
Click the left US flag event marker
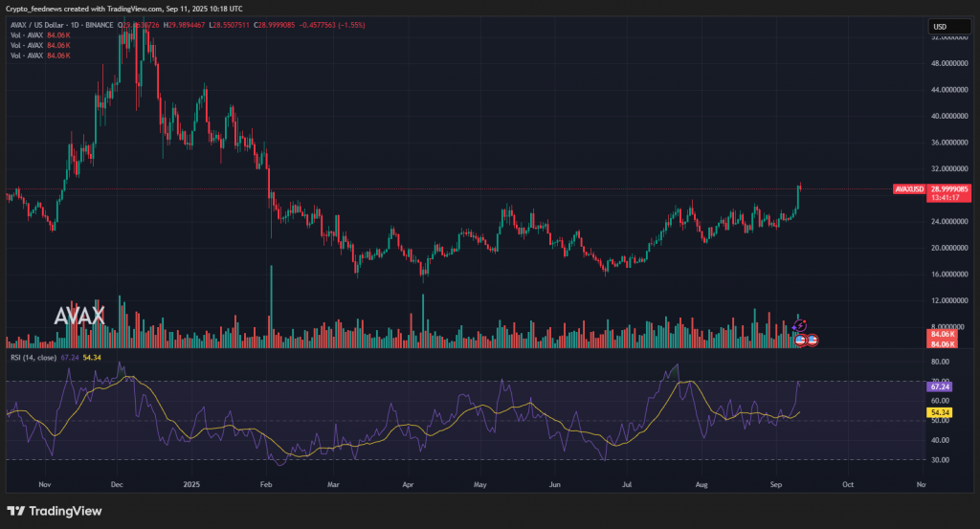click(801, 340)
